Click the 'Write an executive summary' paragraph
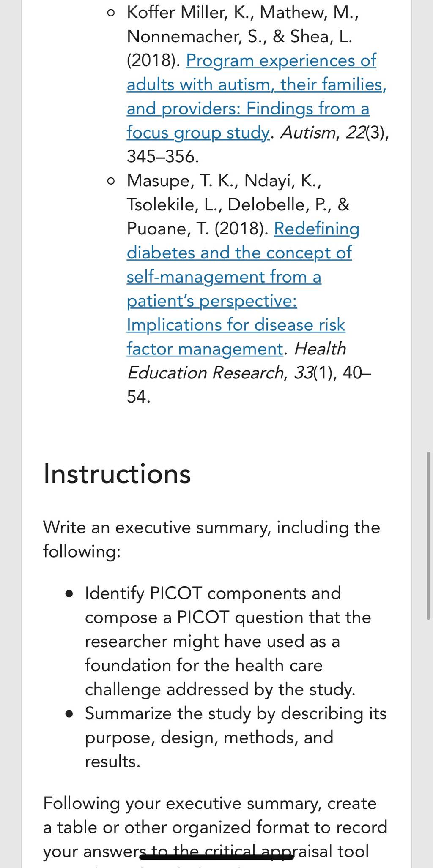Screen dimensions: 433x868 tap(211, 539)
